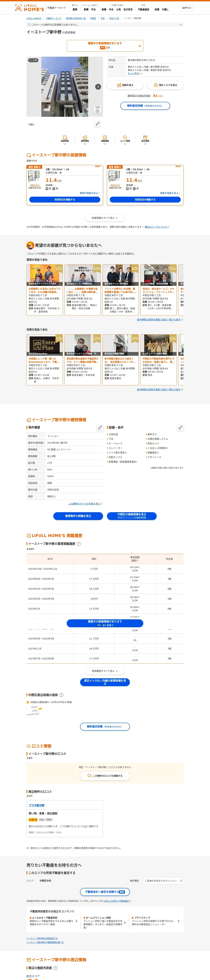Click arrow on プライスマップ item
This screenshot has height=980, width=210.
click(179, 921)
